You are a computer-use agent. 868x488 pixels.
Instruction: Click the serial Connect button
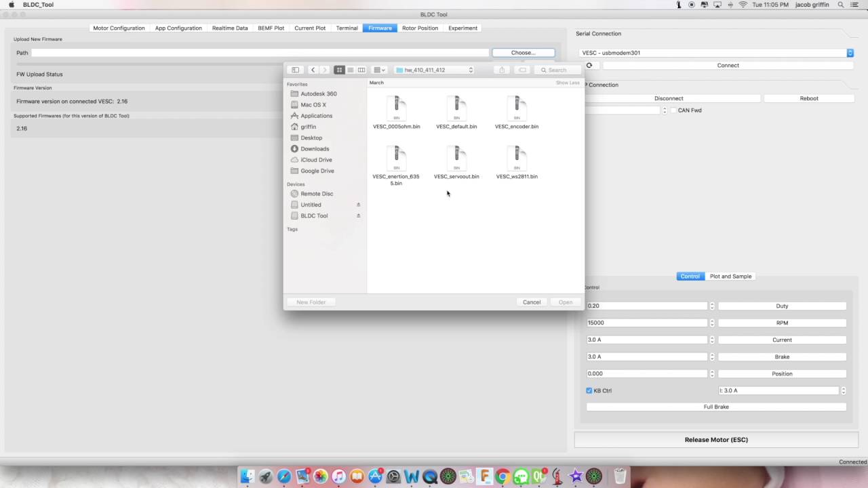pos(728,66)
